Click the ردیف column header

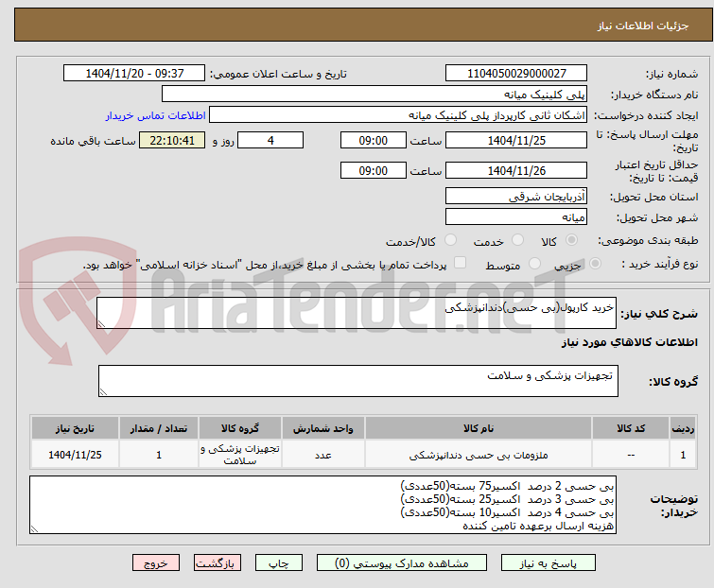coord(683,428)
